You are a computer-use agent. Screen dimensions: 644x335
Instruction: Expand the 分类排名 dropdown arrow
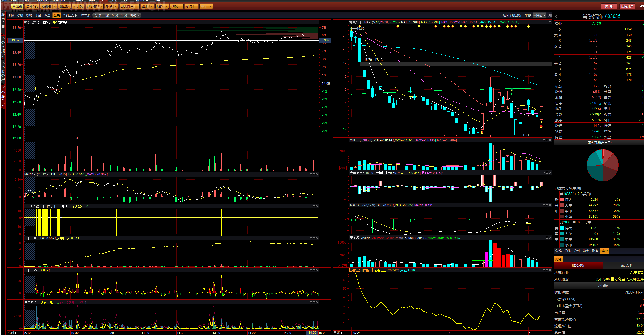coord(137,6)
